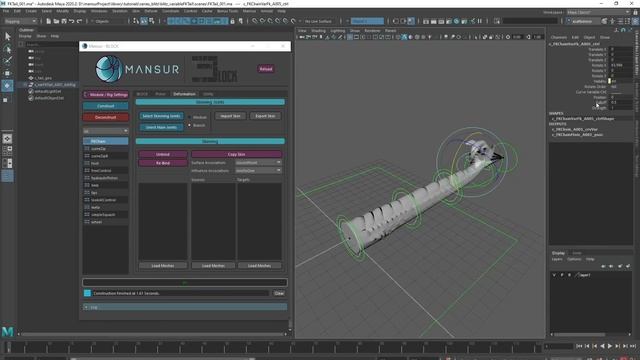This screenshot has width=640, height=360.
Task: Select the Hierarchy radio button
Action: [189, 117]
